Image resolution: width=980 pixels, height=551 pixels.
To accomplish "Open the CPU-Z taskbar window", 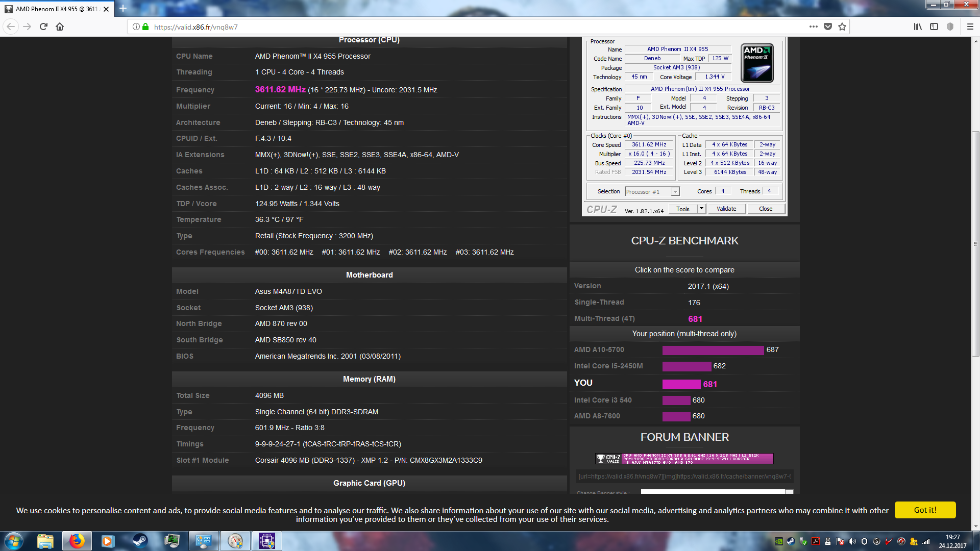I will [x=266, y=541].
